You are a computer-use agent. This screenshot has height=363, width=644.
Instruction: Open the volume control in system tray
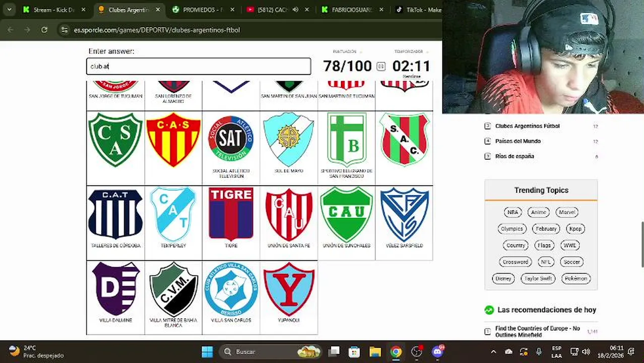tap(586, 352)
